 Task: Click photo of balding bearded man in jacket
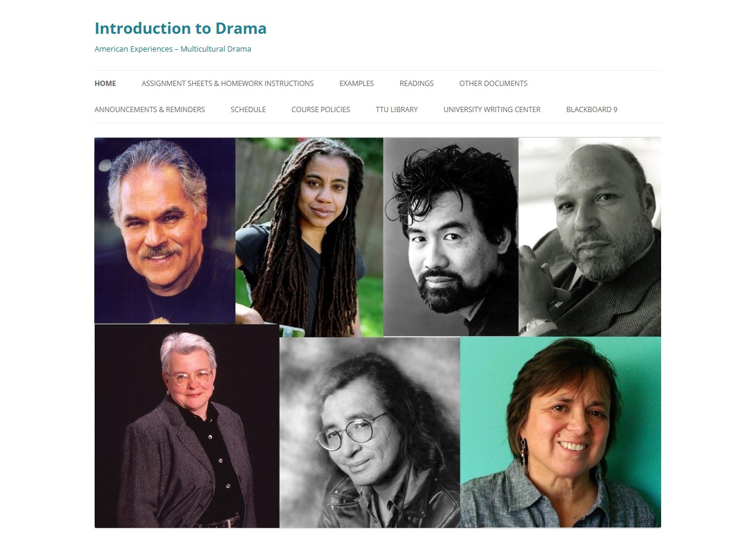pos(590,237)
